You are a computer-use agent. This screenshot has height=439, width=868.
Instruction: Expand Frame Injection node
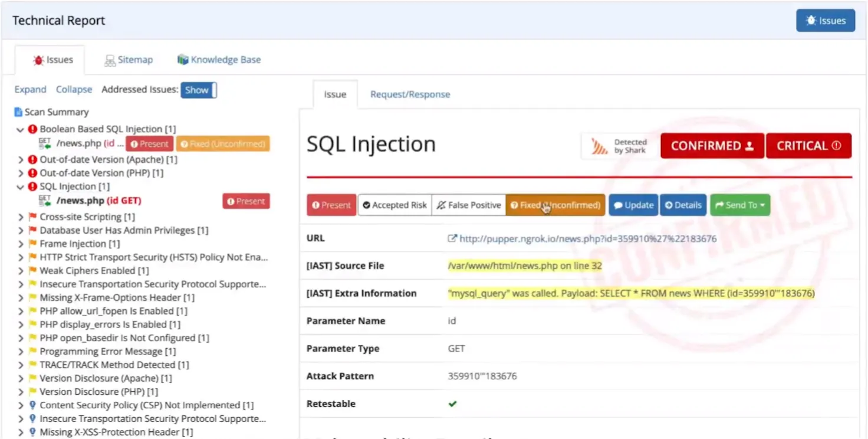21,244
